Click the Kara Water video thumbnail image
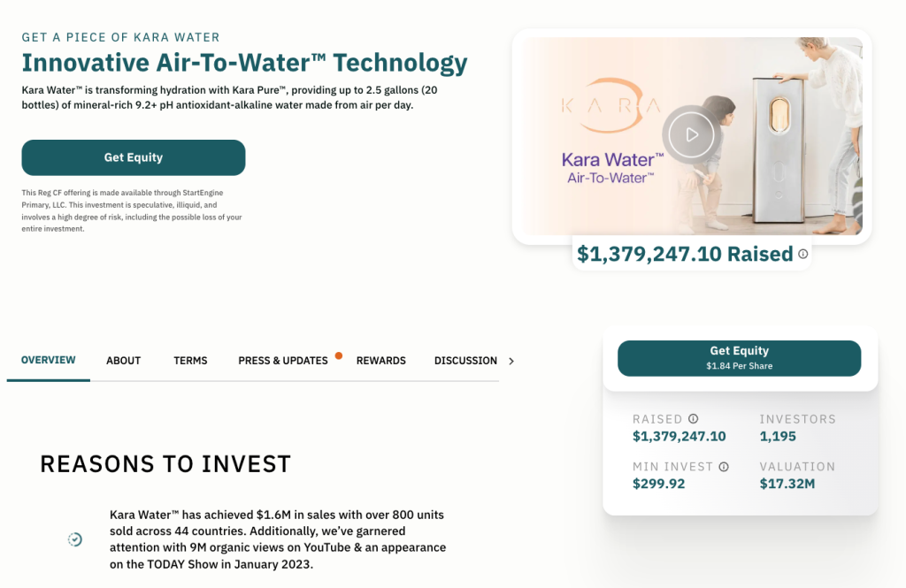The image size is (906, 588). coord(692,136)
